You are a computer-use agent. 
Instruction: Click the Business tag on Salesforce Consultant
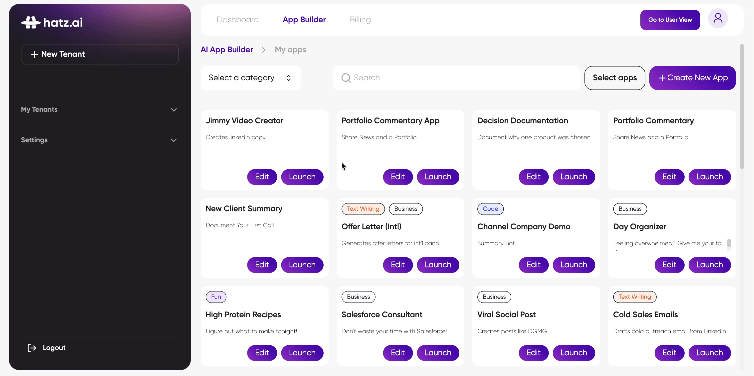point(358,297)
